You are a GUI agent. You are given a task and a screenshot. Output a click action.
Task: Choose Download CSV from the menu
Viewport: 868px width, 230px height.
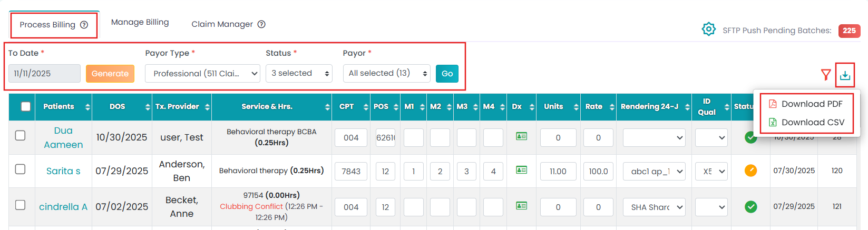(x=812, y=122)
